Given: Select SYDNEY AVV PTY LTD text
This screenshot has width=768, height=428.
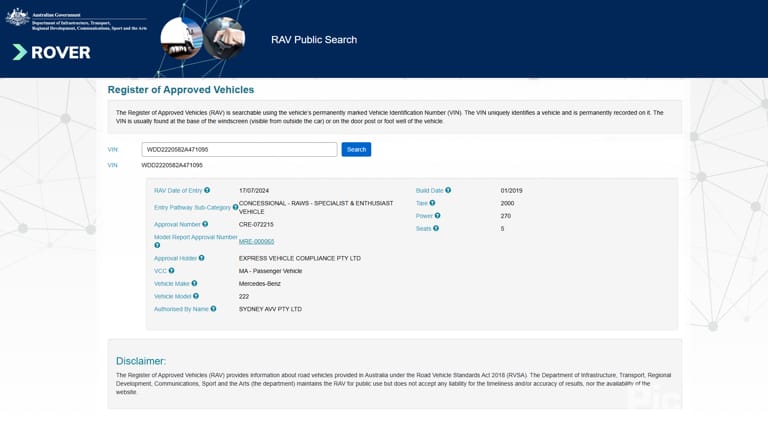Looking at the screenshot, I should [270, 309].
